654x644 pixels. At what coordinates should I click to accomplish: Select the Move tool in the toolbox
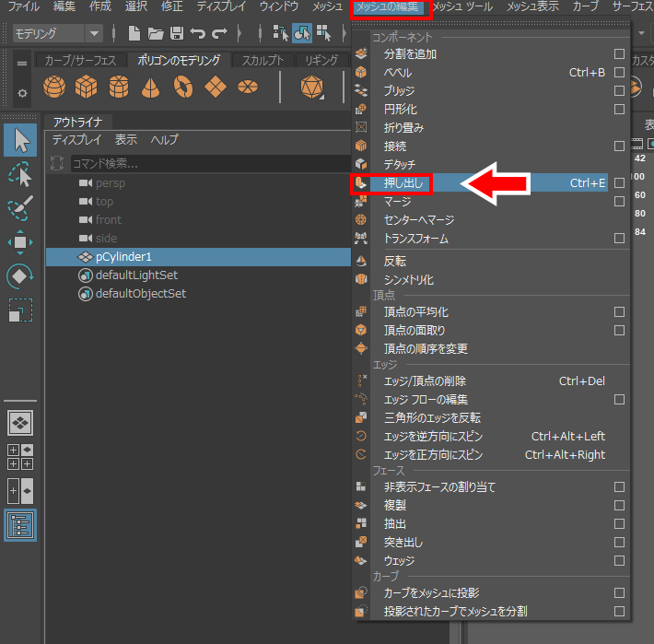(x=20, y=242)
